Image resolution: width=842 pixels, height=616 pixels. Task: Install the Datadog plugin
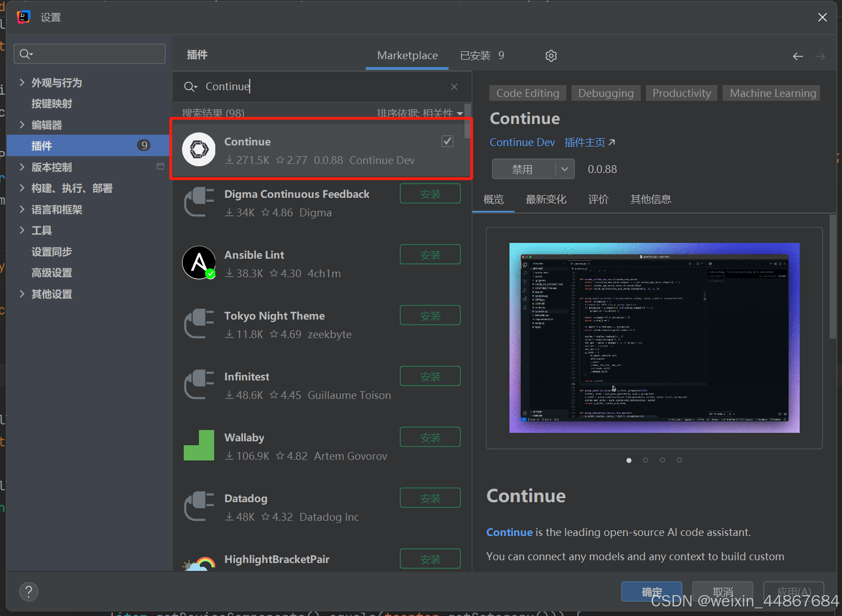point(431,498)
